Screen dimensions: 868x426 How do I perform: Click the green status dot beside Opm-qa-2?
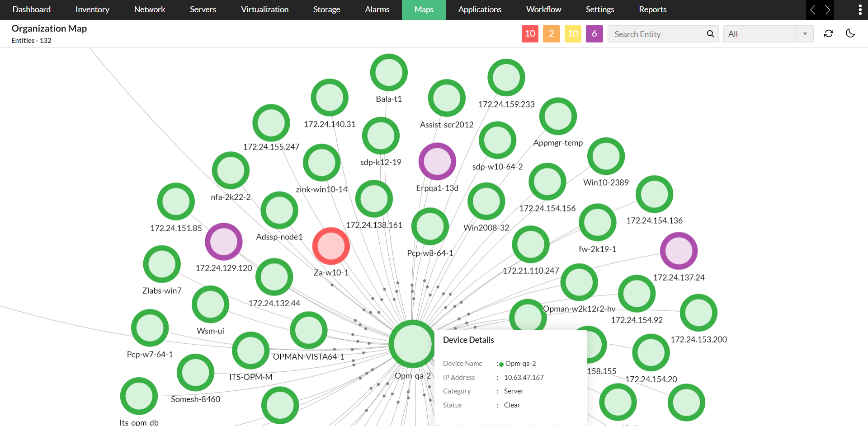(x=500, y=364)
